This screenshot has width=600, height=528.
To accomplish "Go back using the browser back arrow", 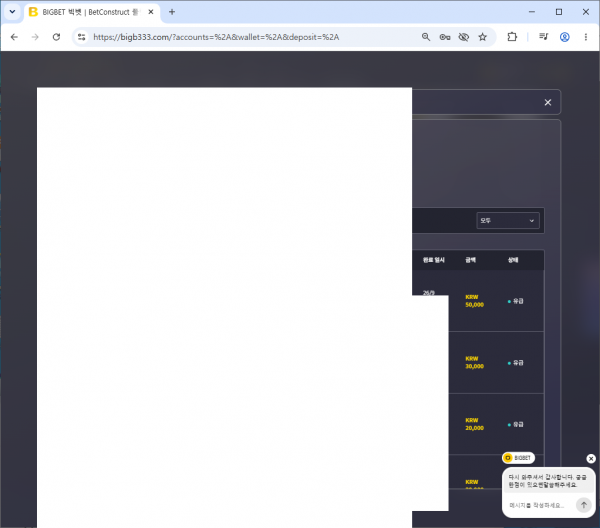I will point(14,37).
